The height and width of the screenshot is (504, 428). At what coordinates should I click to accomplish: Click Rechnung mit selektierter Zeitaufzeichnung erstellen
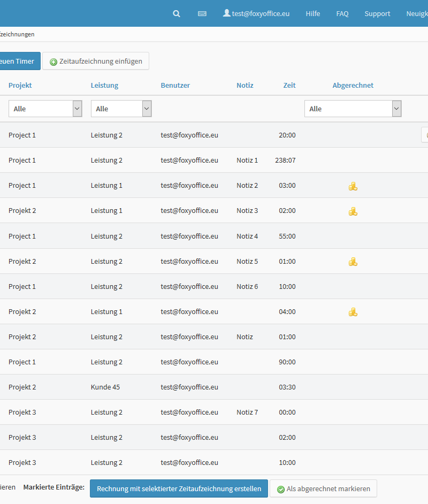[179, 488]
